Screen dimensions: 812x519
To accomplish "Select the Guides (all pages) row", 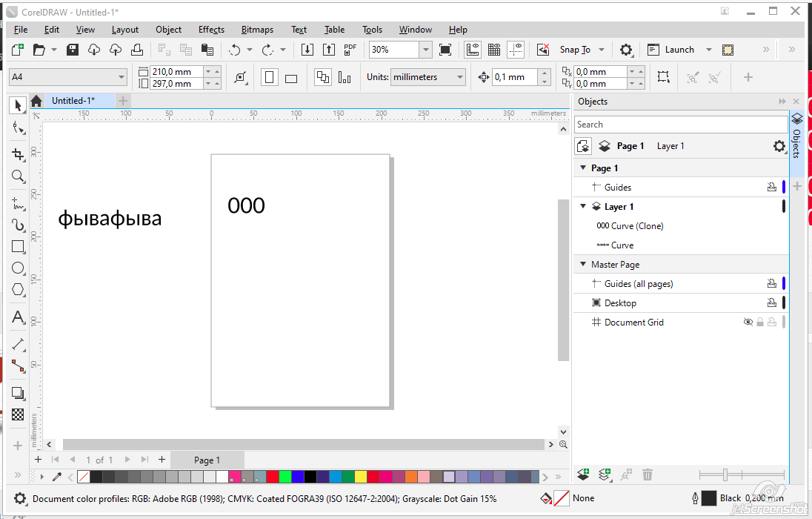I will coord(681,284).
